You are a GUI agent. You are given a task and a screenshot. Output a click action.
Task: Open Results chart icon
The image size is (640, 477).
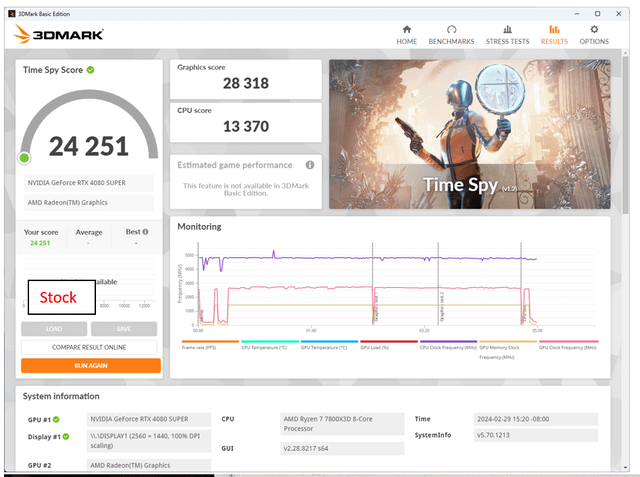pyautogui.click(x=554, y=29)
